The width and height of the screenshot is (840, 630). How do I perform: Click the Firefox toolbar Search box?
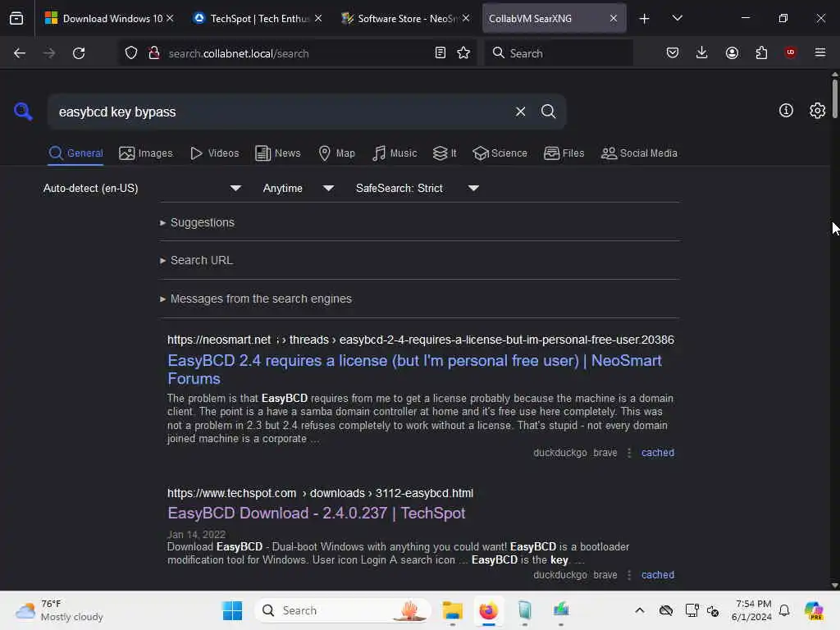558,53
